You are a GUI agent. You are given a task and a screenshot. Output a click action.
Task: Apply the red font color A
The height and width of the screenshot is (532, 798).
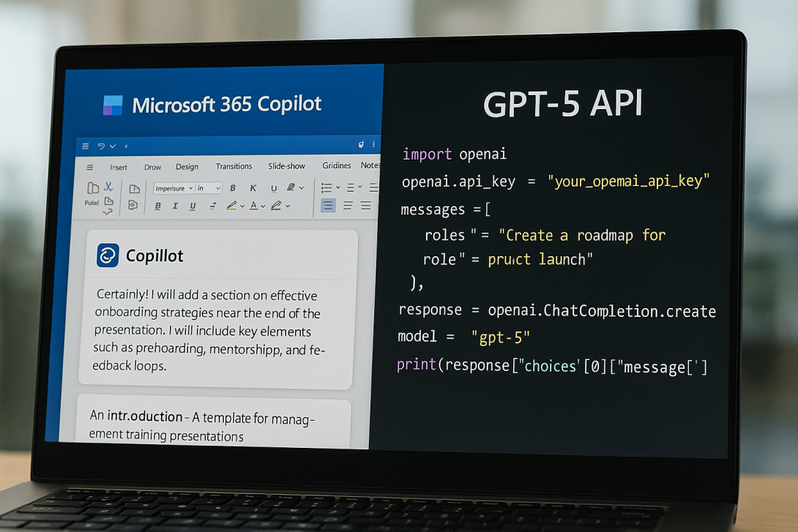click(253, 206)
